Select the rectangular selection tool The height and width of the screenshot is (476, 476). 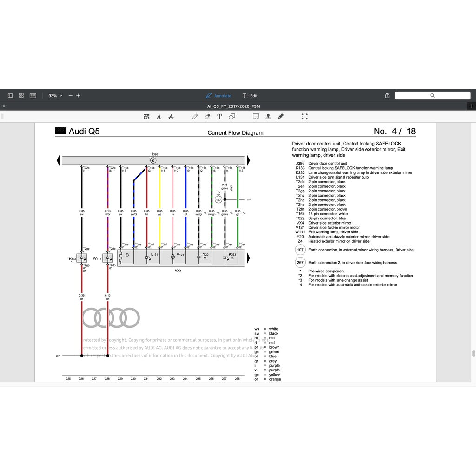pos(304,117)
